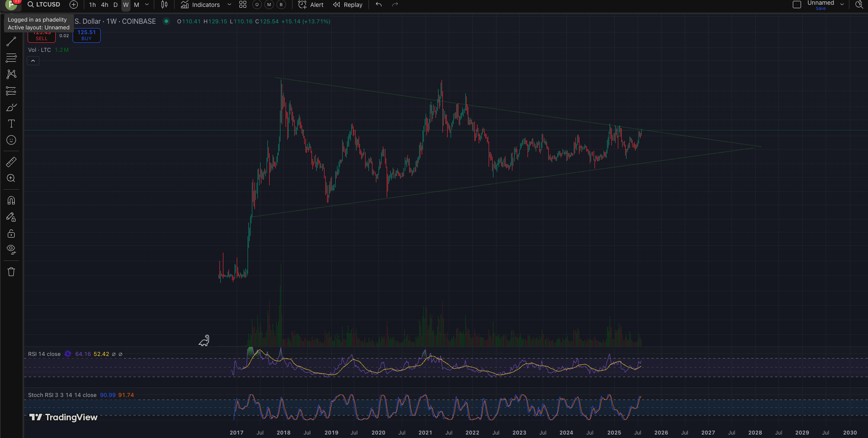Open the LTCUSD symbol search
868x438 pixels.
coord(44,5)
